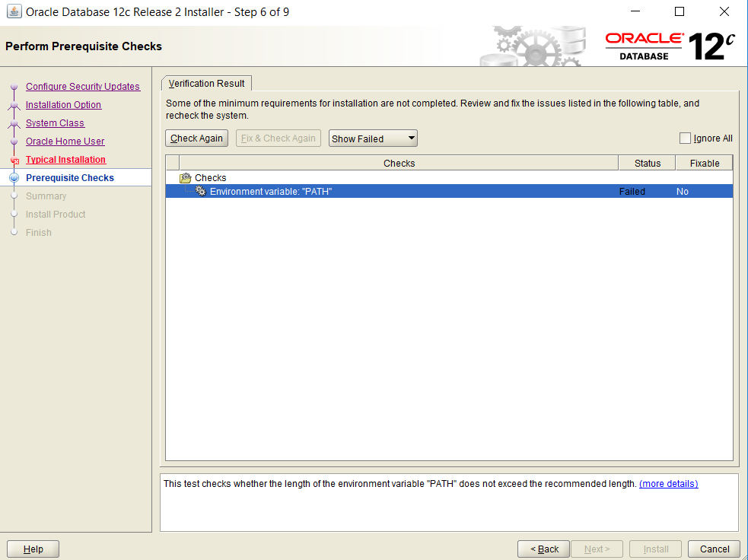Click the System Class step bullet
748x560 pixels.
point(14,123)
